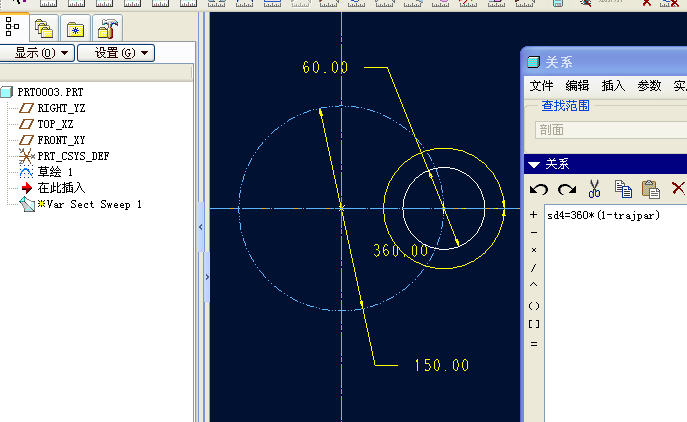
Task: Insert divide slash operator
Action: point(533,267)
